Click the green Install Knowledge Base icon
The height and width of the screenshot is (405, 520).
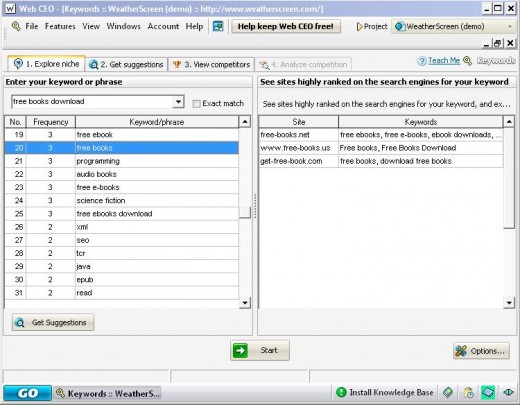pos(341,392)
